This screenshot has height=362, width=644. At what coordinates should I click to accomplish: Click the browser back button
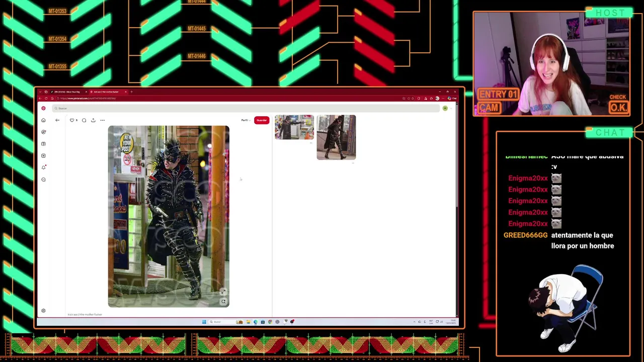pos(40,99)
